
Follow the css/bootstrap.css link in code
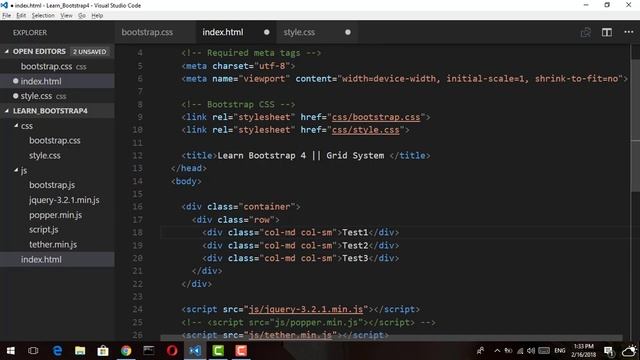coord(376,117)
